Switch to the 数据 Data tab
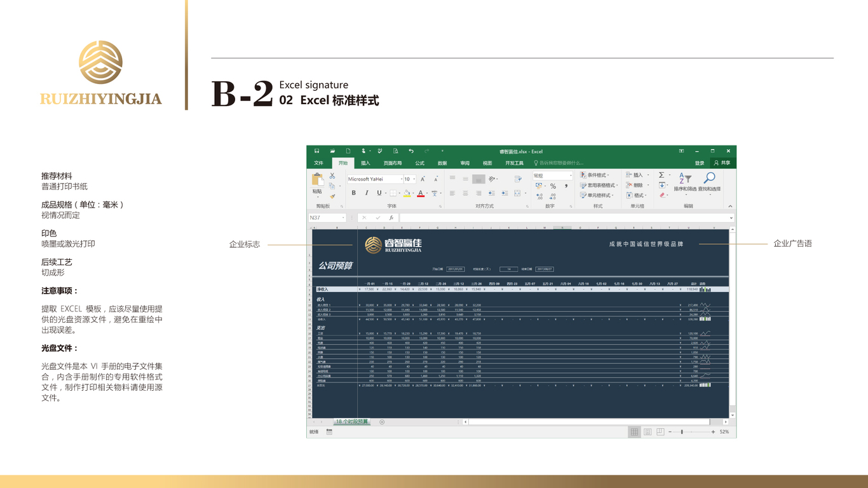Image resolution: width=868 pixels, height=488 pixels. [442, 163]
